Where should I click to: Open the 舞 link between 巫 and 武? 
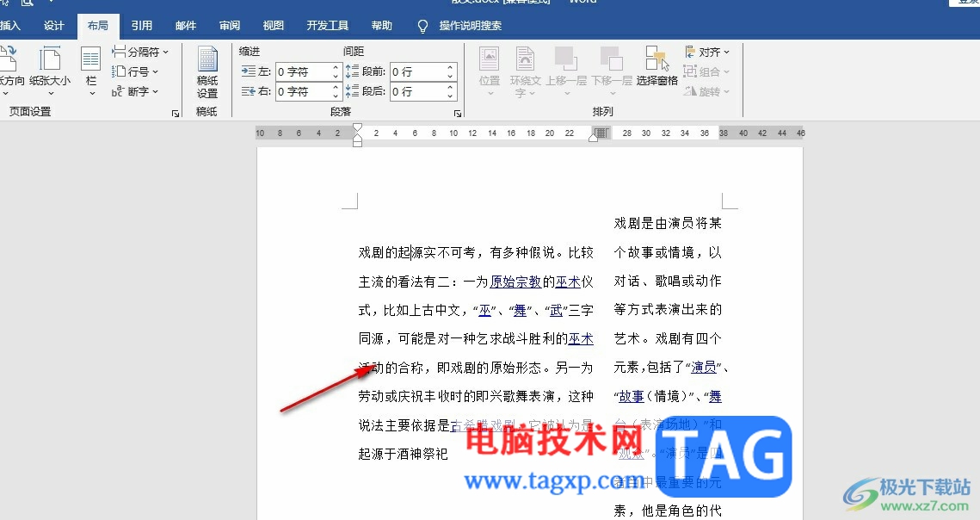click(x=520, y=311)
